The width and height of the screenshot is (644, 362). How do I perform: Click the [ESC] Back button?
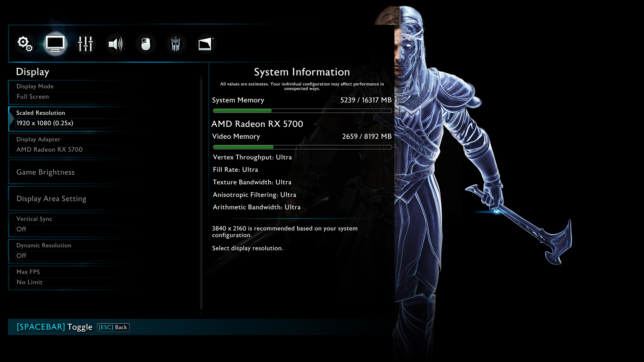tap(113, 327)
